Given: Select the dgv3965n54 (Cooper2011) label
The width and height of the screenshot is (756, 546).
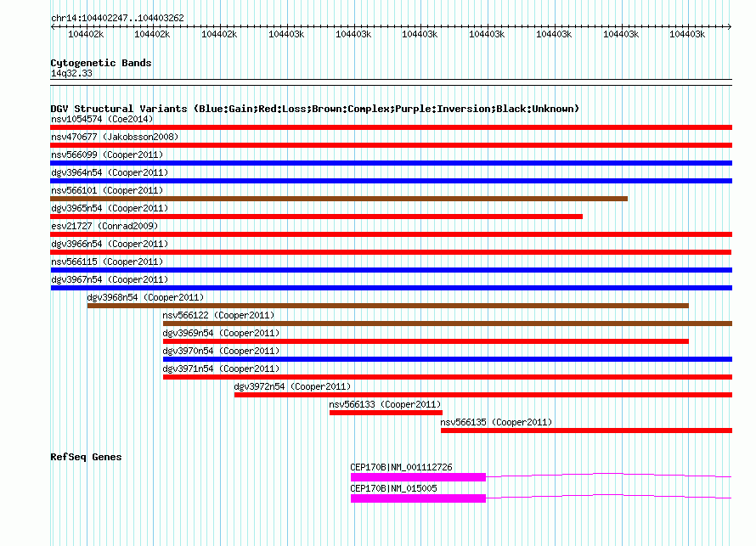Looking at the screenshot, I should click(110, 208).
